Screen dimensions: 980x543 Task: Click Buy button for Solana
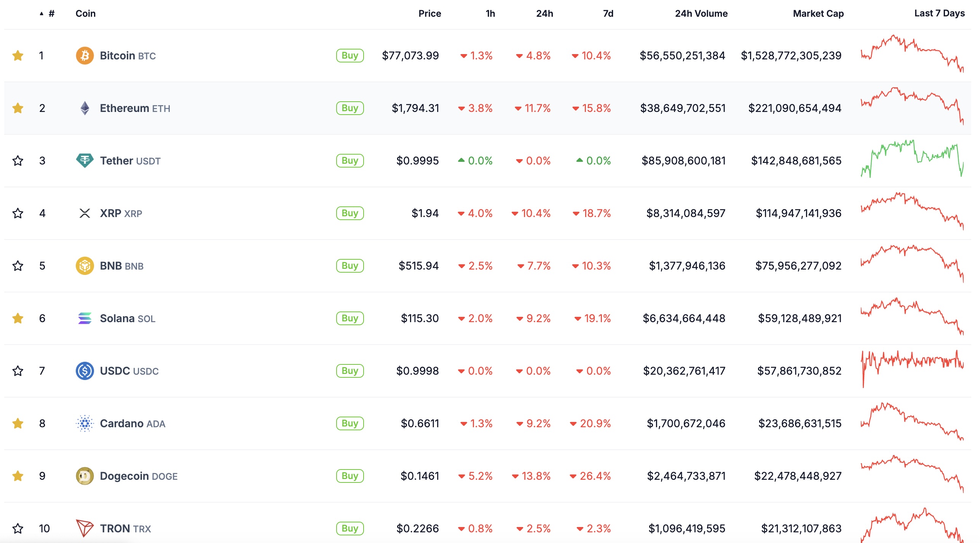coord(350,318)
